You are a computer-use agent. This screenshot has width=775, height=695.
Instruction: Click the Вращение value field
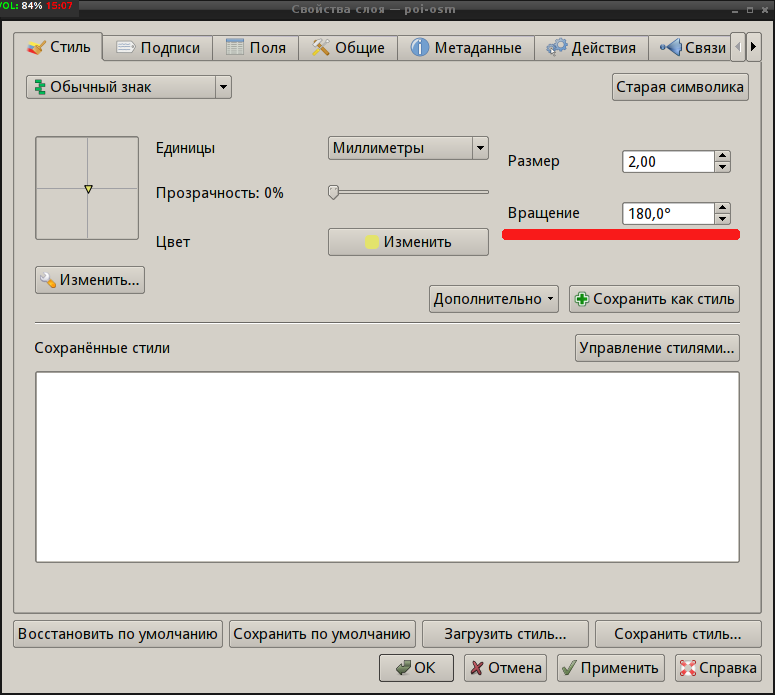coord(668,214)
